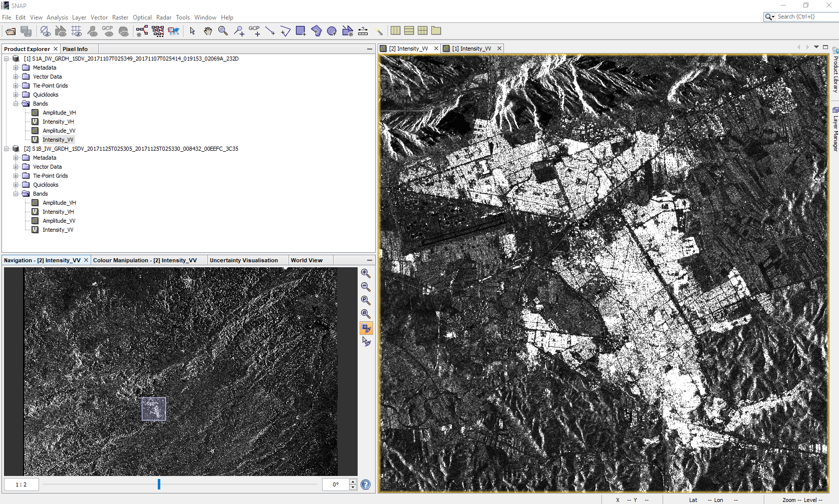Click the help button in Navigation panel
Screen dimensions: 839x504
pyautogui.click(x=366, y=484)
